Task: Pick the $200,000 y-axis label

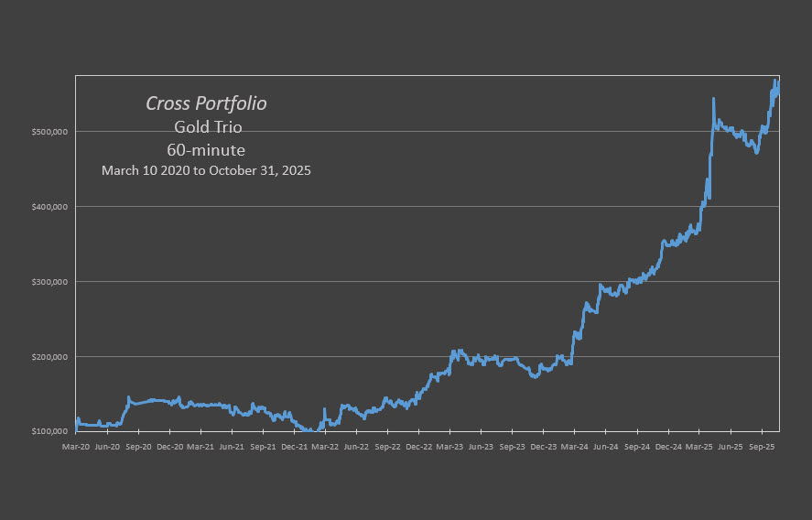Action: 49,357
